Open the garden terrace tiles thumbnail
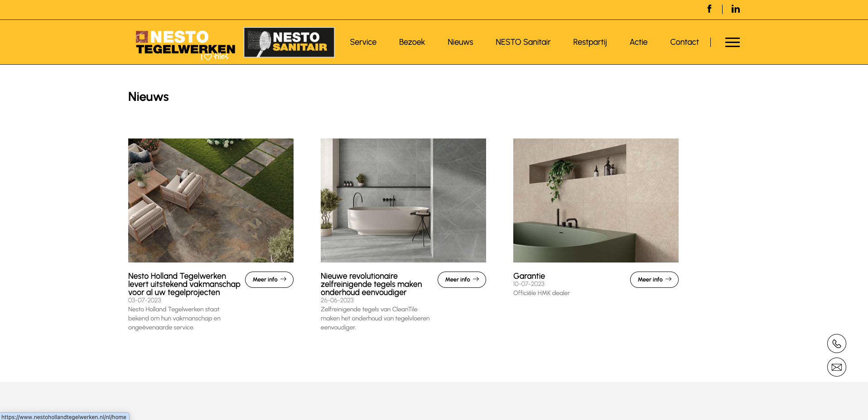This screenshot has height=420, width=868. coord(211,200)
